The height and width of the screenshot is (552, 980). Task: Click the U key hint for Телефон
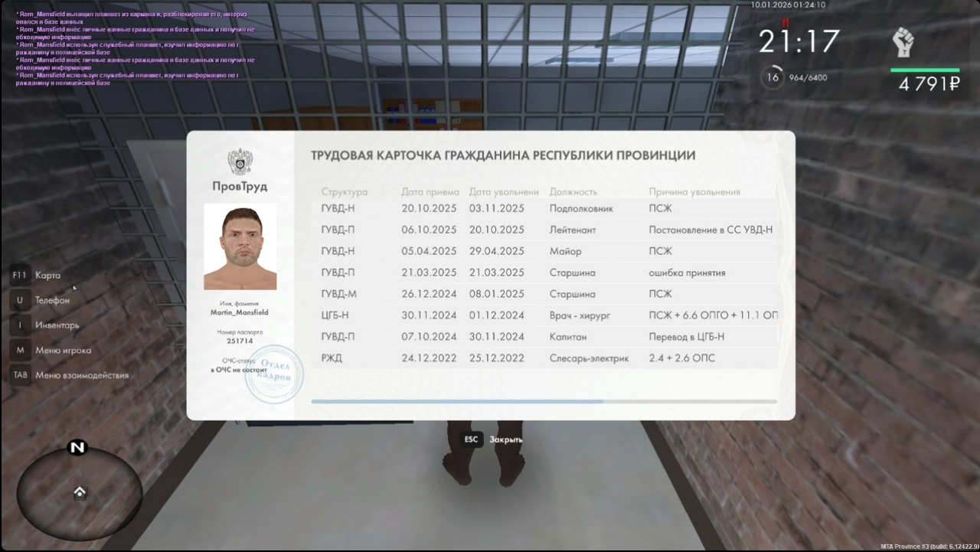pyautogui.click(x=20, y=300)
